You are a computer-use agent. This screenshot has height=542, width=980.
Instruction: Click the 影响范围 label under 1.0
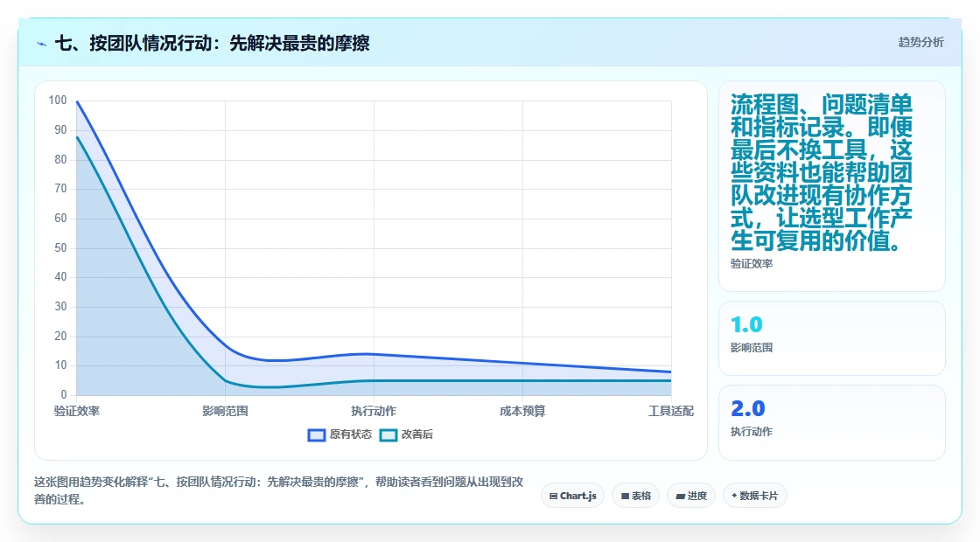pos(752,348)
